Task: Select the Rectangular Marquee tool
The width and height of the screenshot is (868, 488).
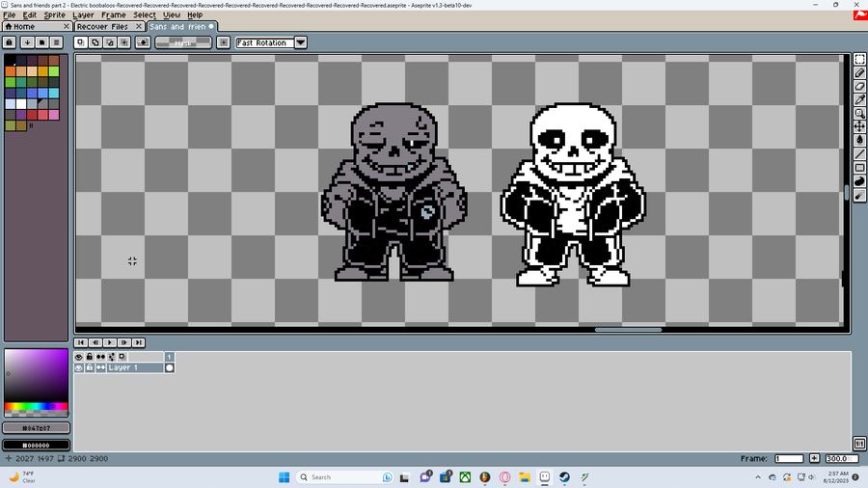Action: point(859,59)
